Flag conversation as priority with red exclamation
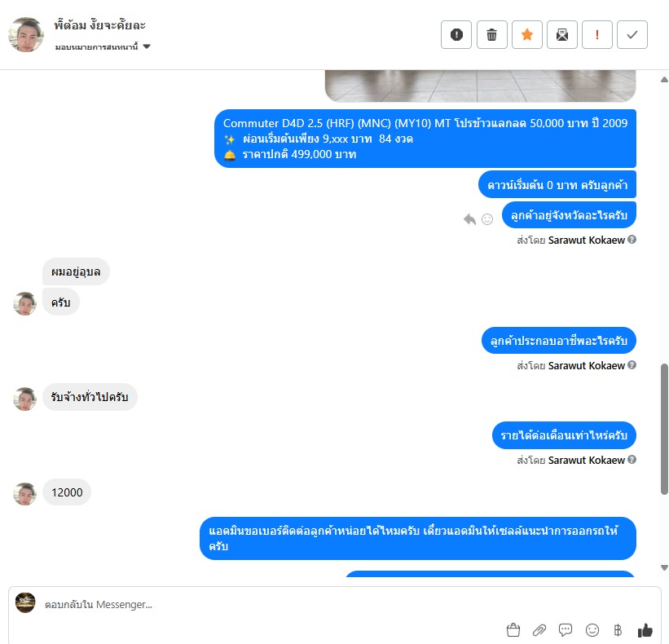669x644 pixels. tap(597, 34)
